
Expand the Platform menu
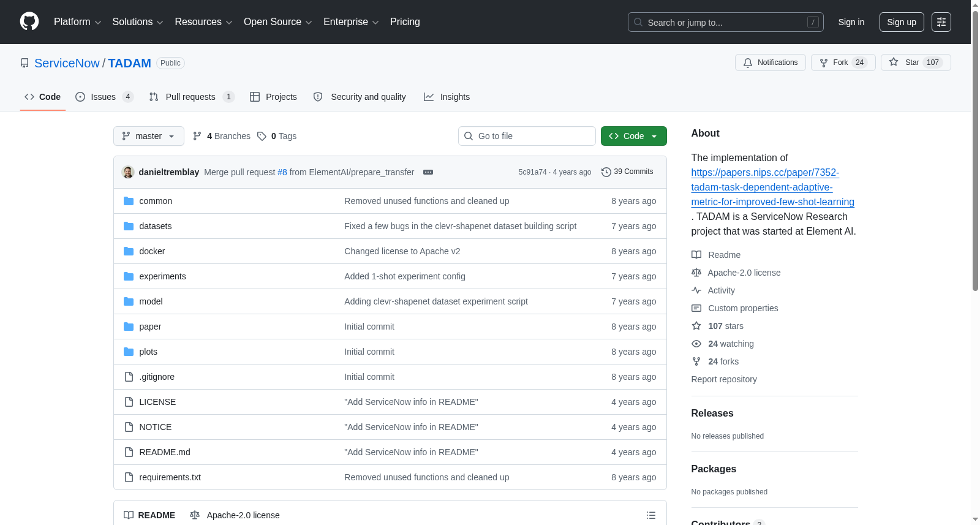[x=77, y=22]
